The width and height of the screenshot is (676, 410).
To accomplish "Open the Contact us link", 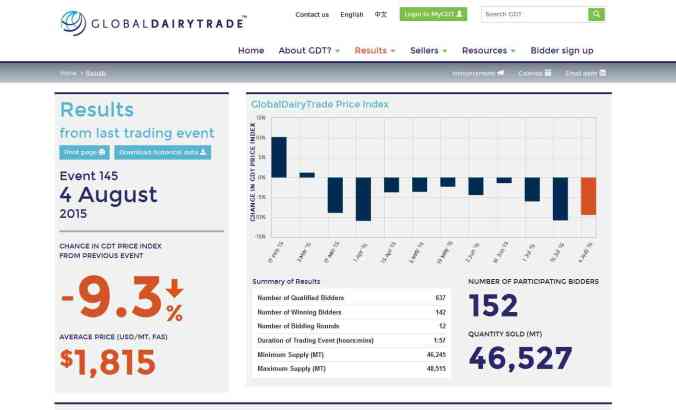I will pyautogui.click(x=312, y=14).
